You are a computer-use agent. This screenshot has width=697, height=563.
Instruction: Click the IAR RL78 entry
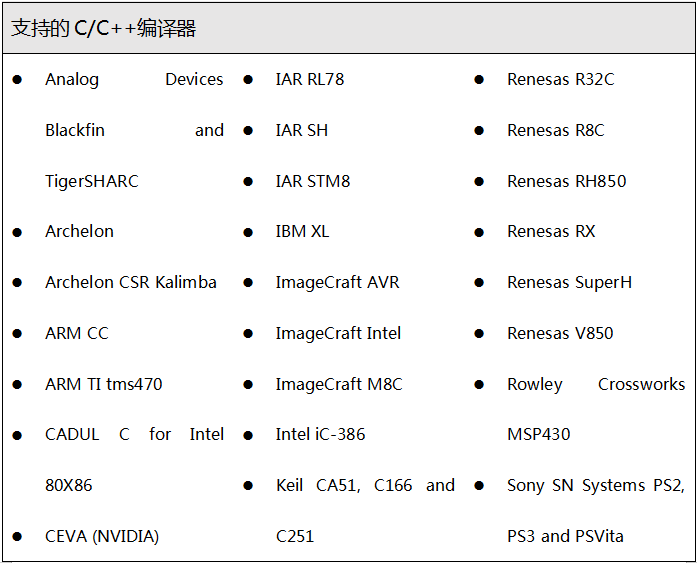(x=310, y=80)
